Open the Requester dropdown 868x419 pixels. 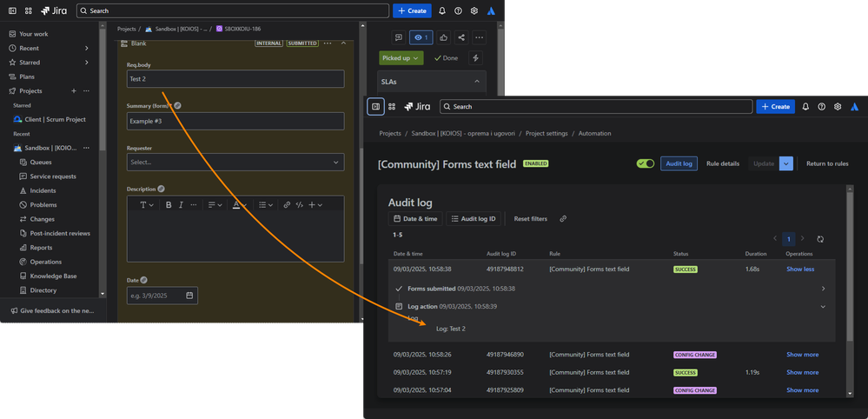(x=235, y=163)
